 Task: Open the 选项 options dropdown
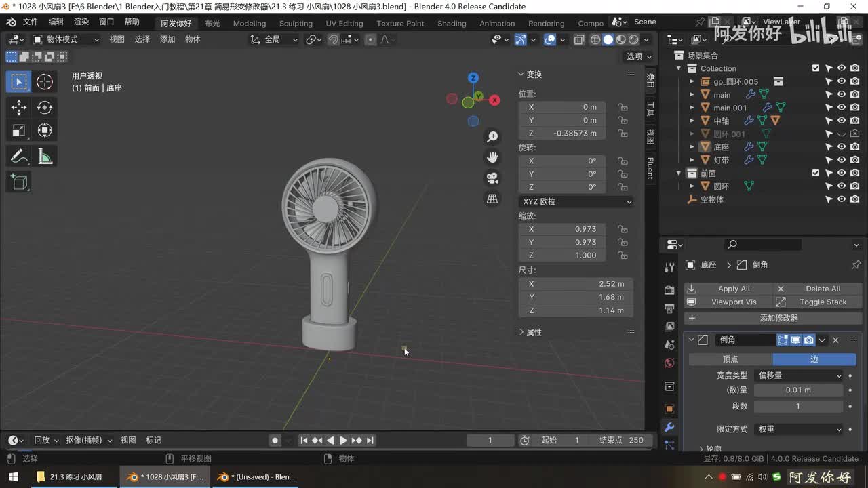639,56
